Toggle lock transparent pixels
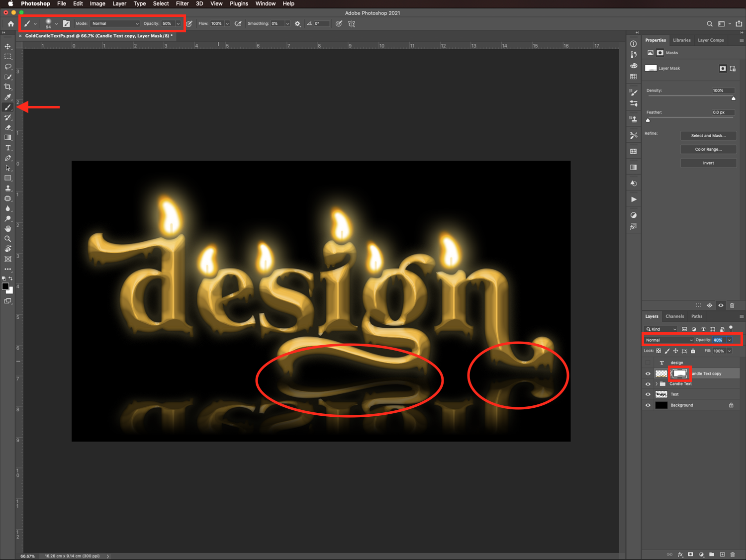Screen dimensions: 746x560 coord(658,351)
